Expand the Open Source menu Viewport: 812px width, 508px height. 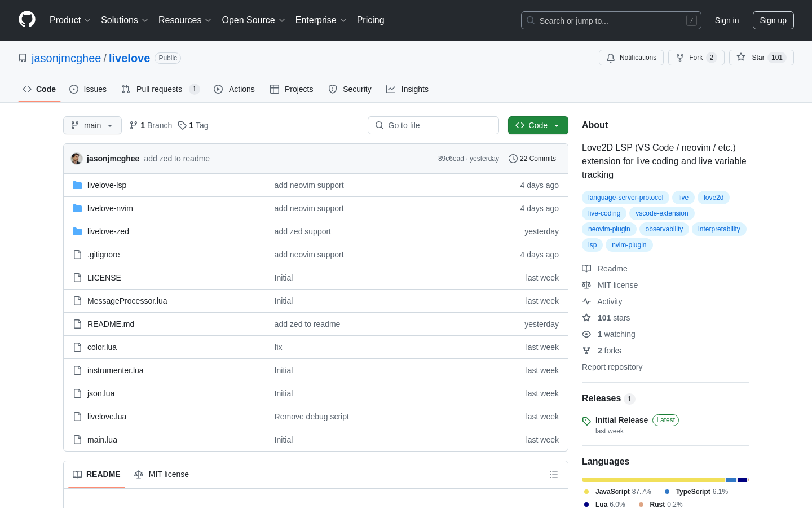click(x=254, y=20)
